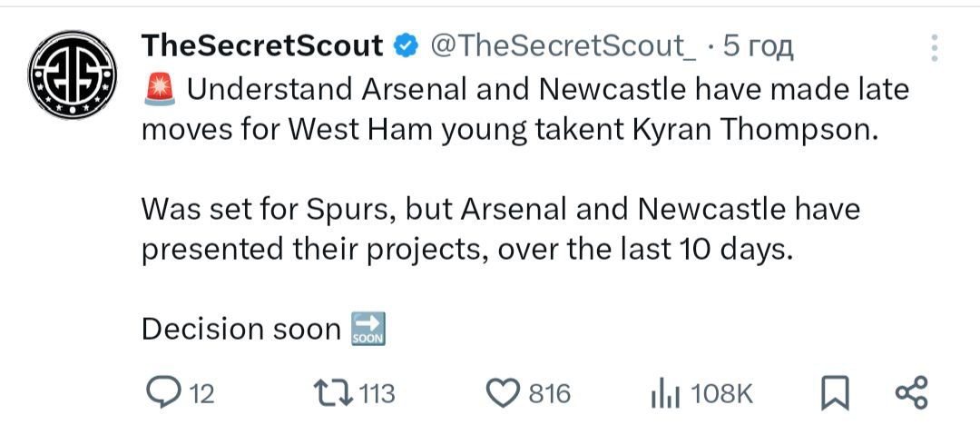Click the 108K views count
The image size is (980, 425).
tap(721, 393)
